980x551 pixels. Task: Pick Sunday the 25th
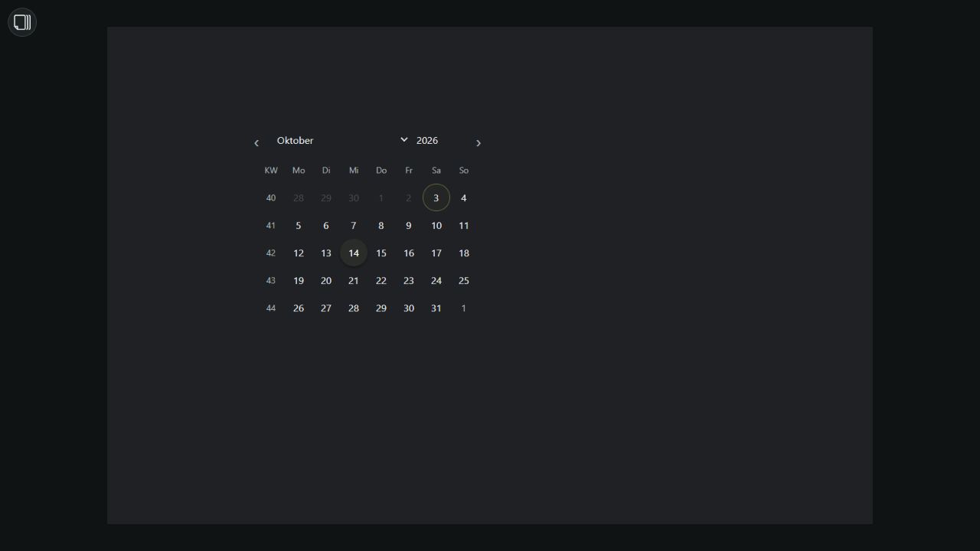pyautogui.click(x=464, y=281)
